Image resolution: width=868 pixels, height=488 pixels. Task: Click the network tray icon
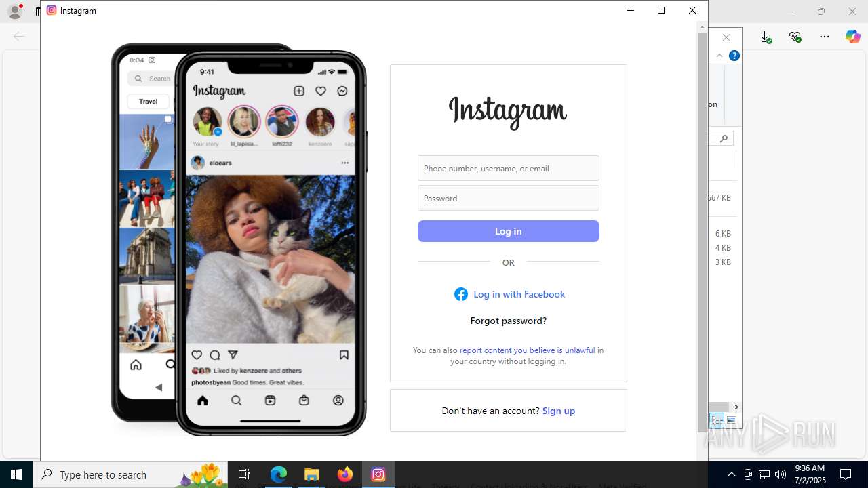(x=764, y=474)
